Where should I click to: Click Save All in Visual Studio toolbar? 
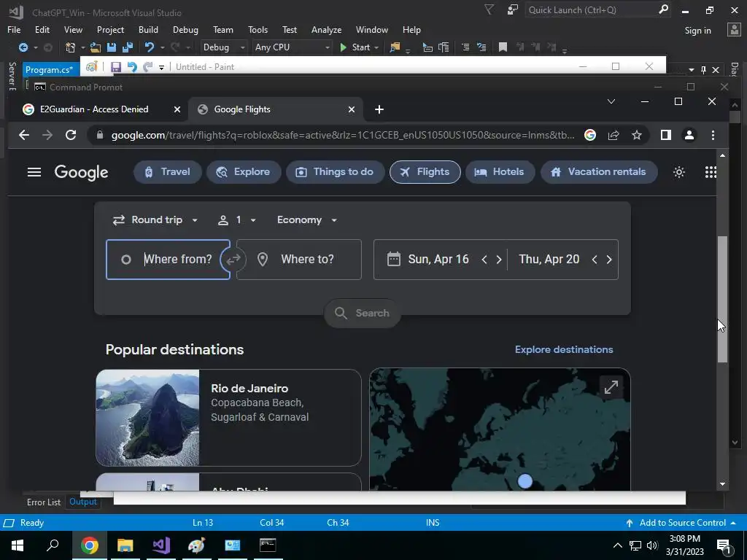[128, 47]
